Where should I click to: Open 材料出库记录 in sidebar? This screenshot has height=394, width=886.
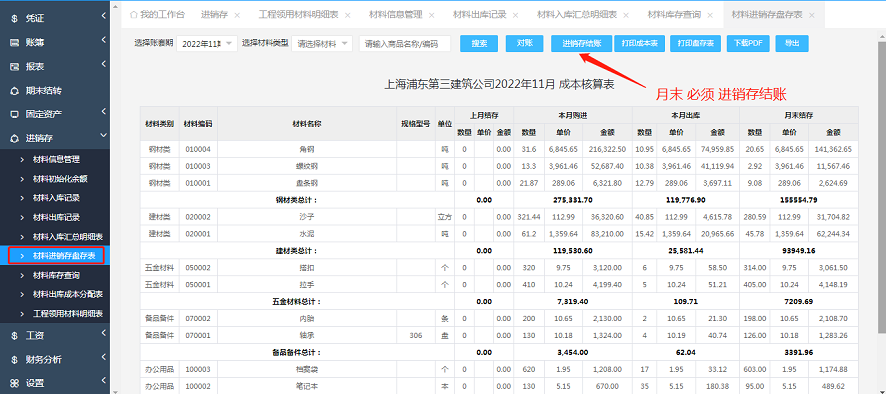(56, 217)
